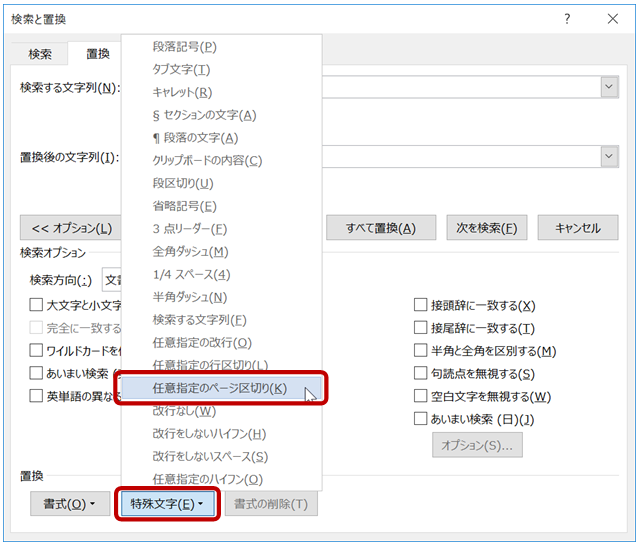Open 置換後の文字列 dropdown arrow
639x545 pixels.
(x=609, y=157)
